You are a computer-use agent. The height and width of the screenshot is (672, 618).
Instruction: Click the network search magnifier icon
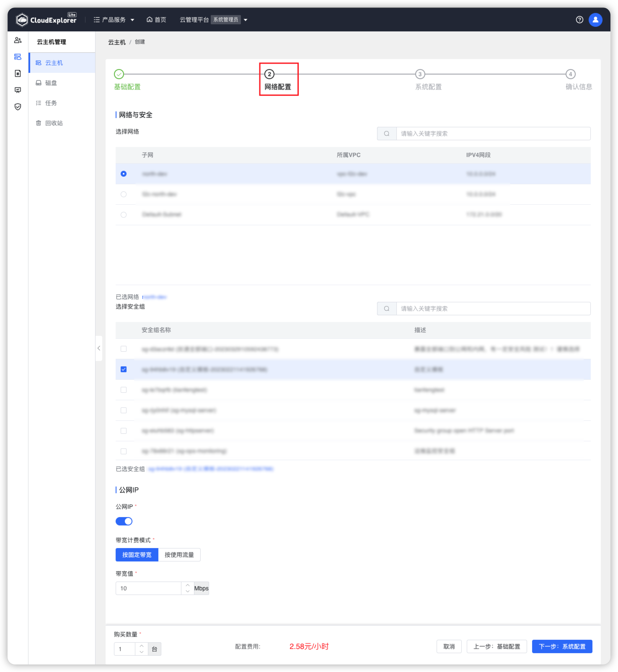(387, 134)
